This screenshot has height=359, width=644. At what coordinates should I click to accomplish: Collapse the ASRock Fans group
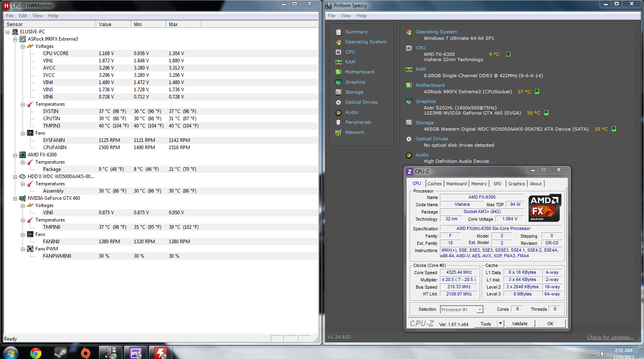click(23, 133)
